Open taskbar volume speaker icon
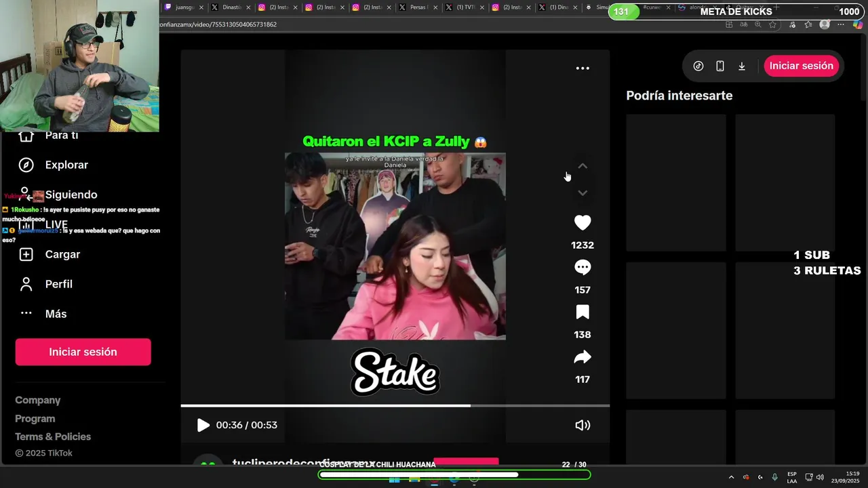The width and height of the screenshot is (868, 488). [x=820, y=477]
